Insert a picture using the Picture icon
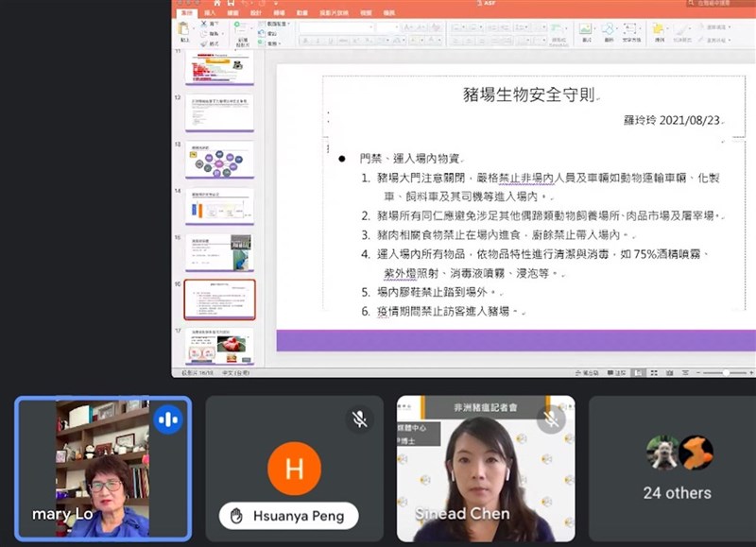Viewport: 756px width, 547px height. (x=586, y=28)
